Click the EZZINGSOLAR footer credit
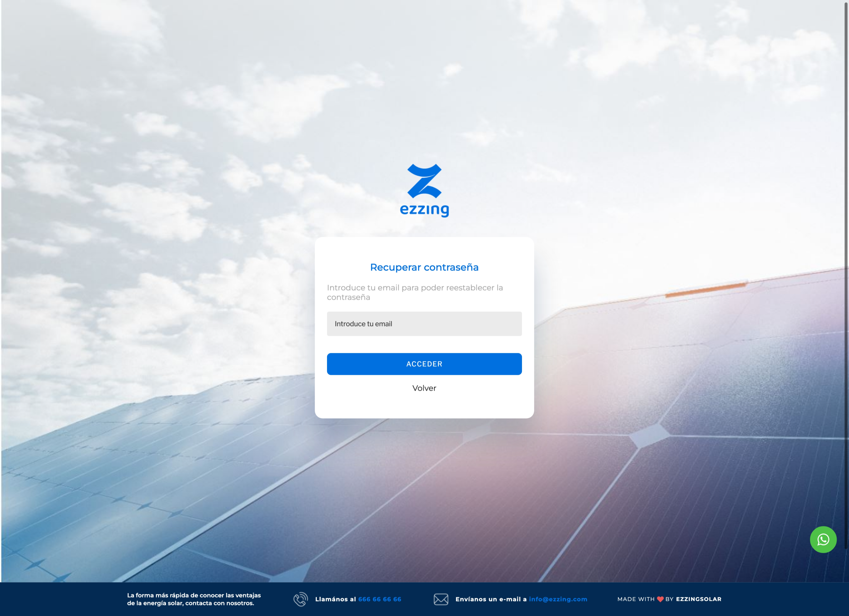 point(698,599)
